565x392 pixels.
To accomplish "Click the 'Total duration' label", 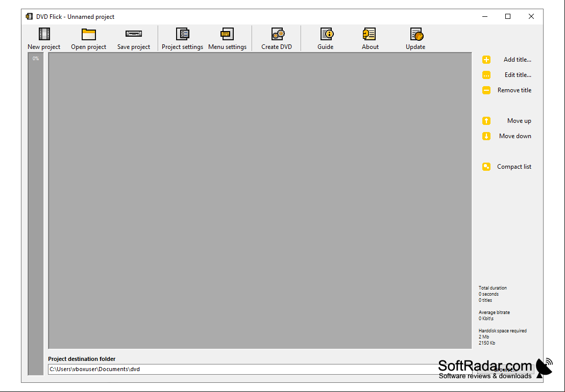I will [x=493, y=288].
